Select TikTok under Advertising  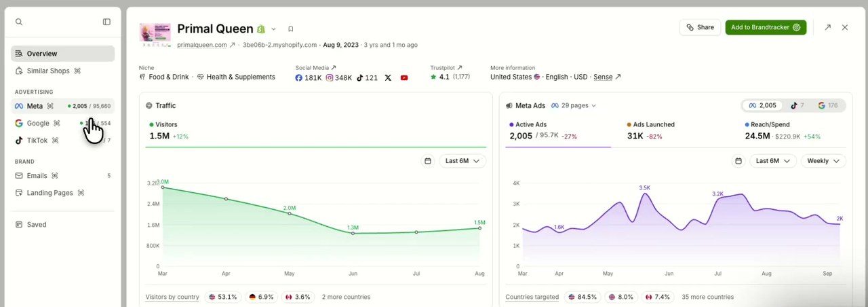click(x=62, y=141)
